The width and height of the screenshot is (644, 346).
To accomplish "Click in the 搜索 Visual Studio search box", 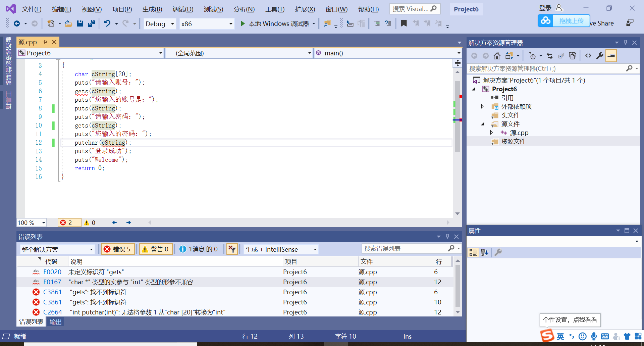I will pos(415,9).
